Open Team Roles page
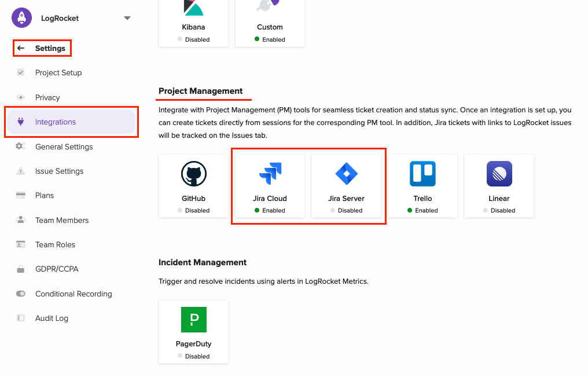Screen dimensions: 588x377 pyautogui.click(x=55, y=244)
